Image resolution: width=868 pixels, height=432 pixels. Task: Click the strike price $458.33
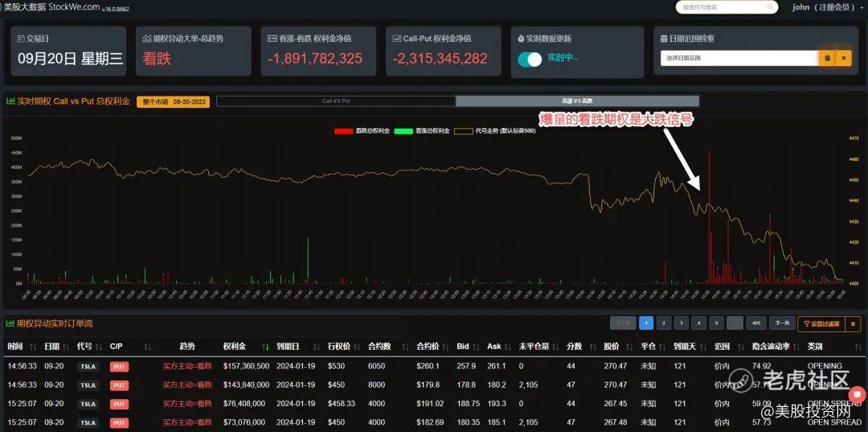point(341,404)
